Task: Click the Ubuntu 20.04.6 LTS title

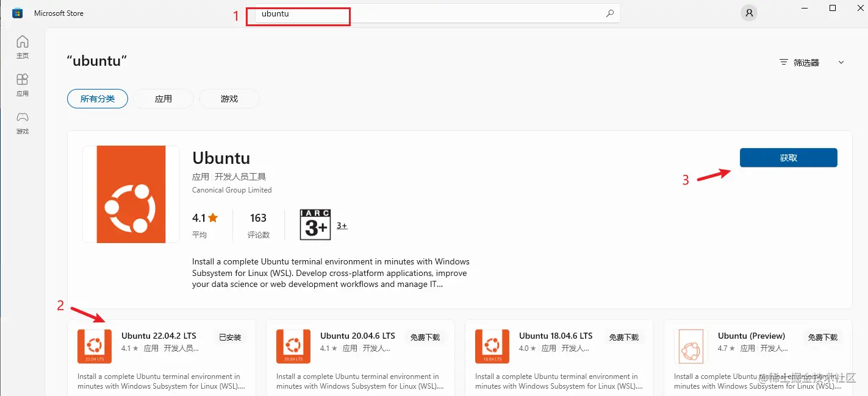Action: (x=357, y=336)
